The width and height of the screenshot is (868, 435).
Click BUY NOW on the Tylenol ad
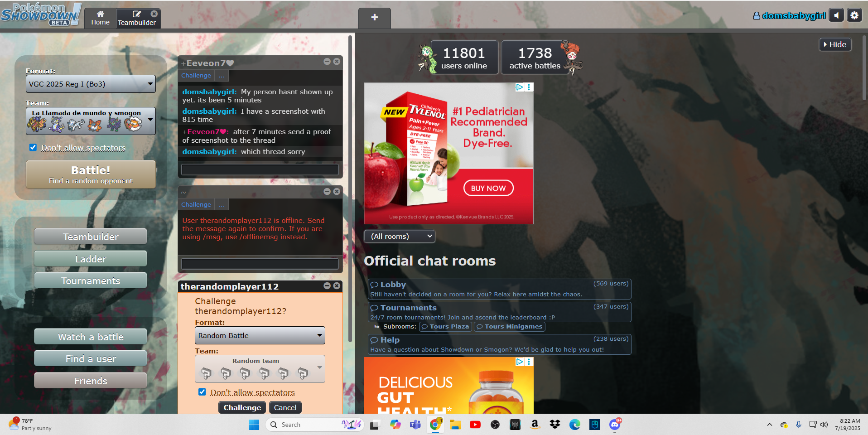[488, 188]
